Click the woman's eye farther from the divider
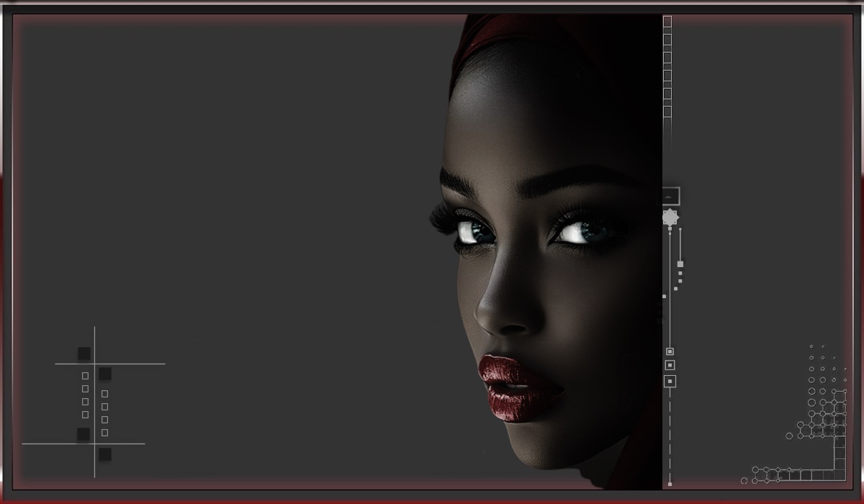This screenshot has width=864, height=504. click(474, 230)
